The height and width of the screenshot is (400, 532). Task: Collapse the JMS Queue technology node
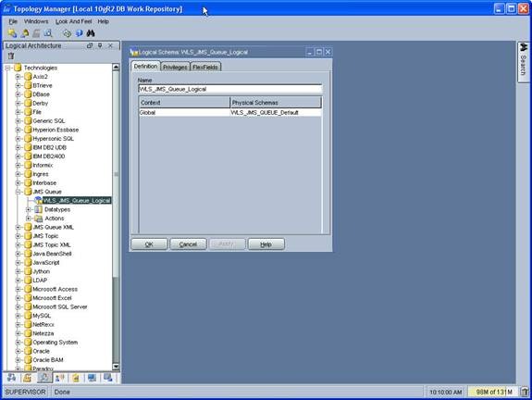(x=18, y=192)
